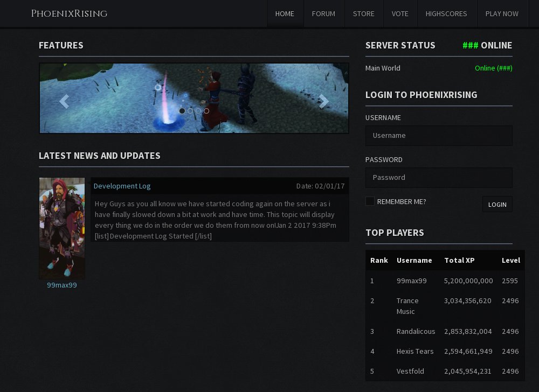
Task: Click the PhoenixRising site logo
Action: [69, 14]
